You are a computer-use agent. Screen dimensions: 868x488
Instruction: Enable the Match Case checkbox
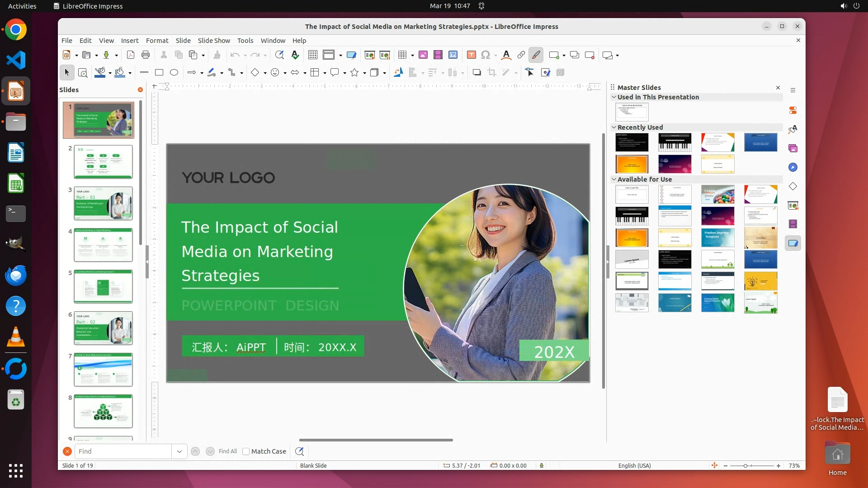pyautogui.click(x=246, y=451)
